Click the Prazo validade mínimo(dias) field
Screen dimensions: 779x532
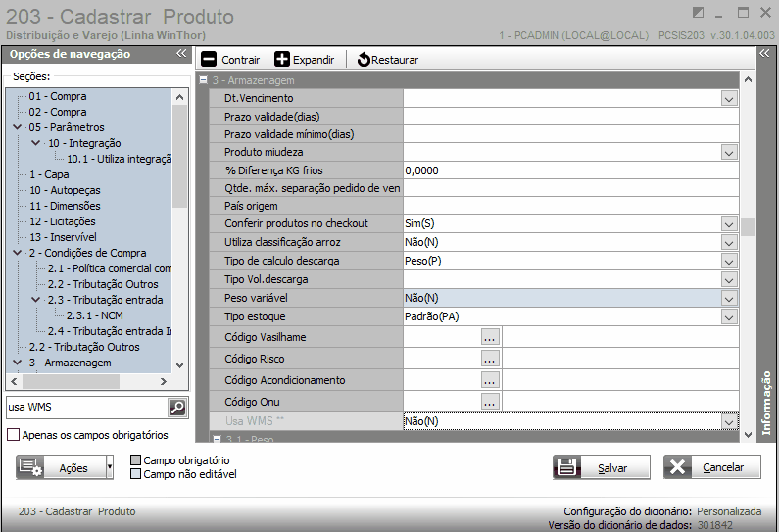click(x=571, y=134)
